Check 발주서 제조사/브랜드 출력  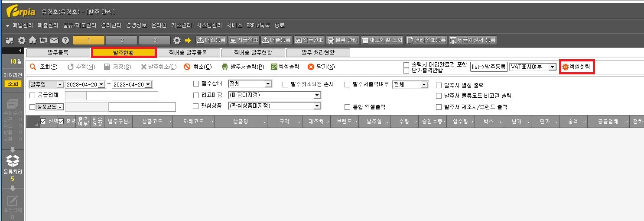coord(439,107)
